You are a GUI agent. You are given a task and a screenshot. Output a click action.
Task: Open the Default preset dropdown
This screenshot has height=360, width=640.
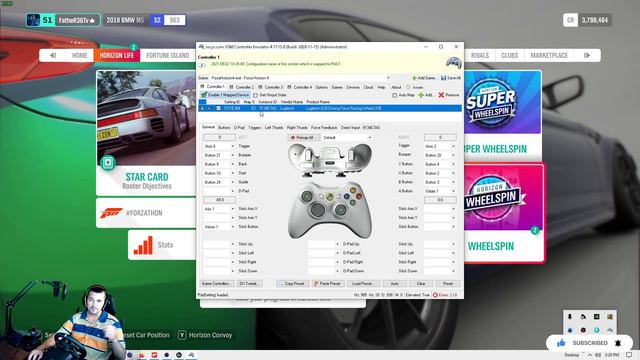pos(370,138)
